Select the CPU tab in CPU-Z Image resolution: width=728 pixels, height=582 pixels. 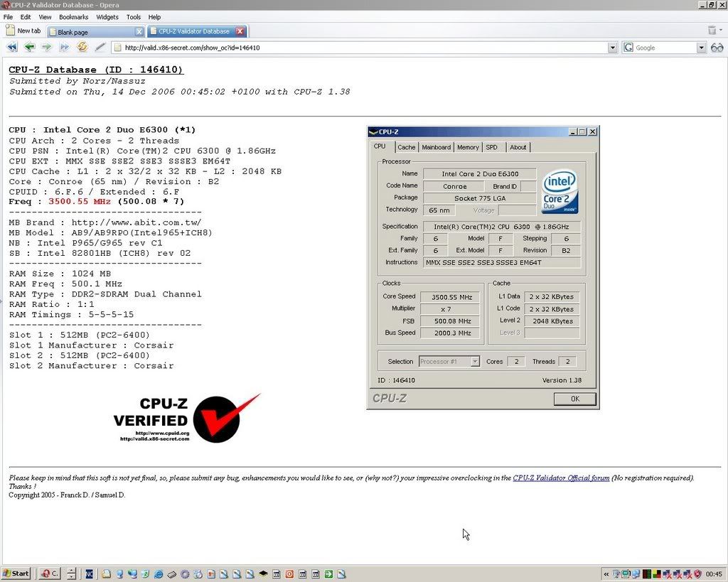[x=380, y=146]
